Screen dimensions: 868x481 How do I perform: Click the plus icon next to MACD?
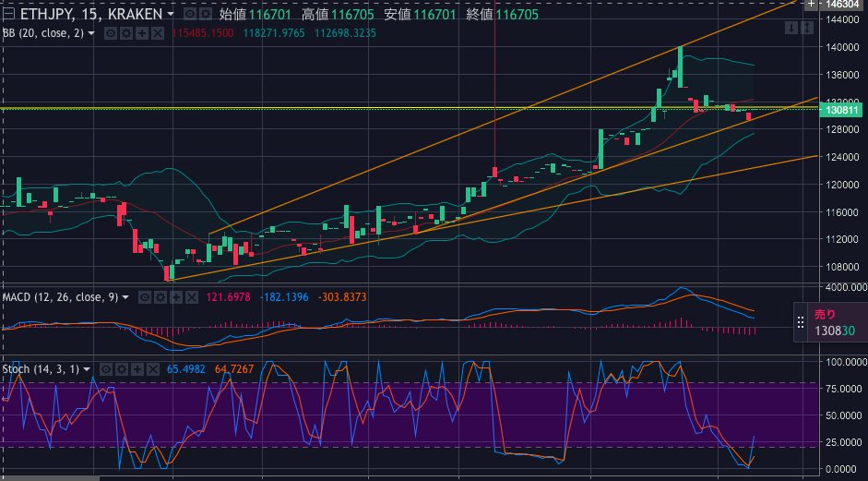click(x=176, y=297)
